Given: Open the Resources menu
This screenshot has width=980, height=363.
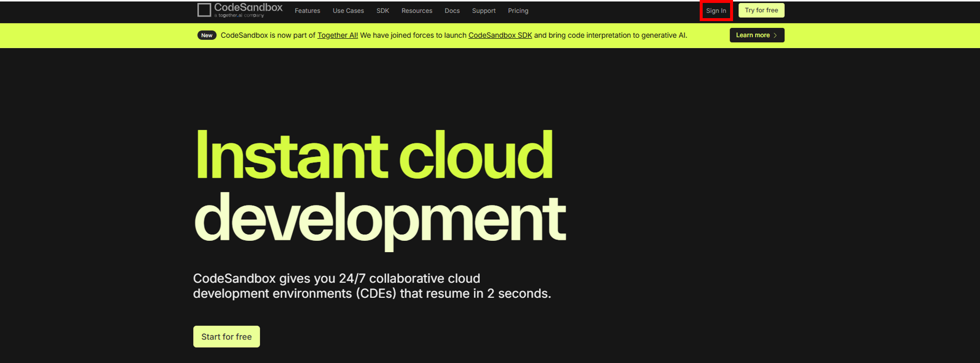Looking at the screenshot, I should pyautogui.click(x=417, y=11).
